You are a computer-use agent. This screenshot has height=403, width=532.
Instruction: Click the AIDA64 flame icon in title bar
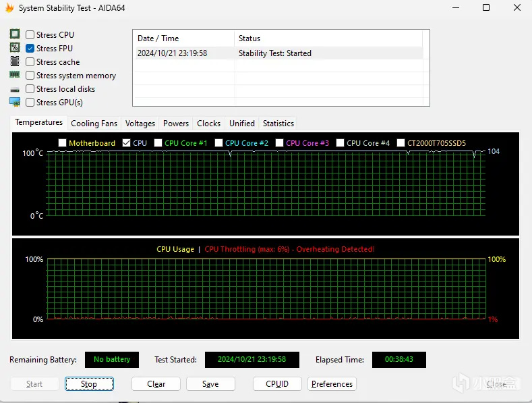click(x=9, y=7)
